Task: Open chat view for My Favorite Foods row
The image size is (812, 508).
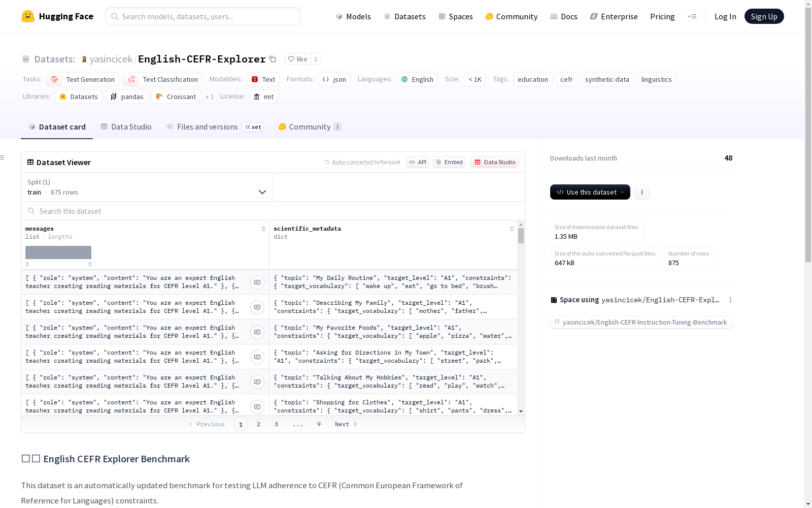Action: tap(257, 332)
